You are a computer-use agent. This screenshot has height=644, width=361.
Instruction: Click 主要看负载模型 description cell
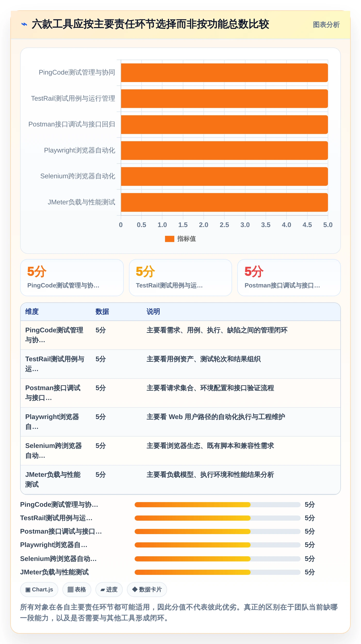click(210, 475)
